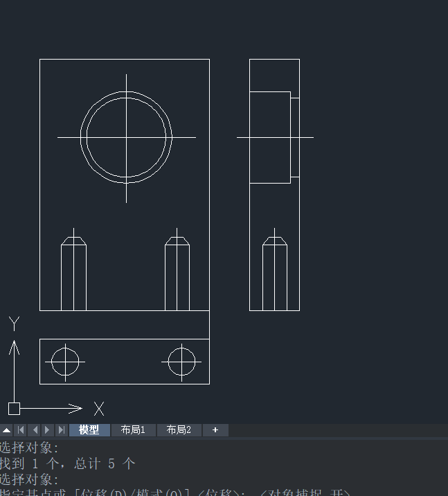Select the right threaded hole in front view
448x496 pixels.
point(177,274)
